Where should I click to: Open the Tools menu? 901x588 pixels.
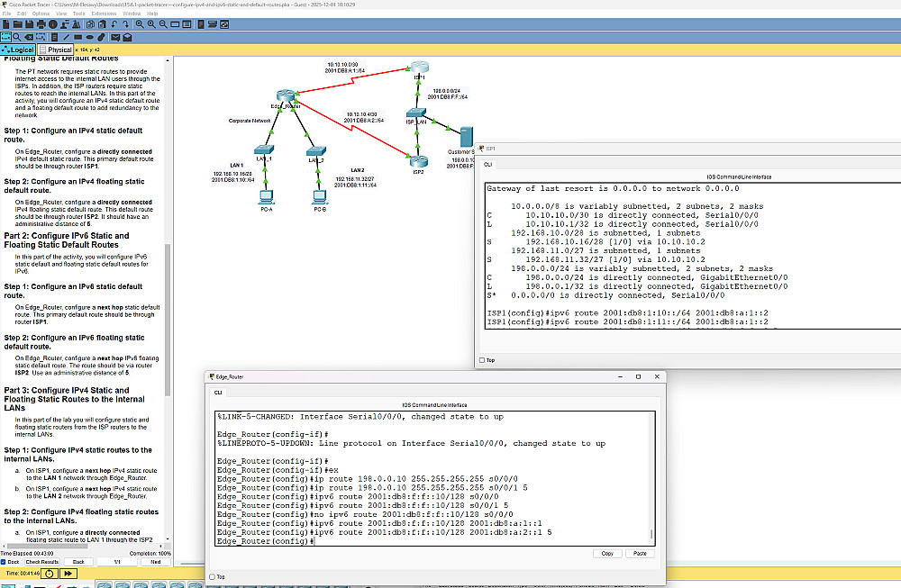pos(78,14)
